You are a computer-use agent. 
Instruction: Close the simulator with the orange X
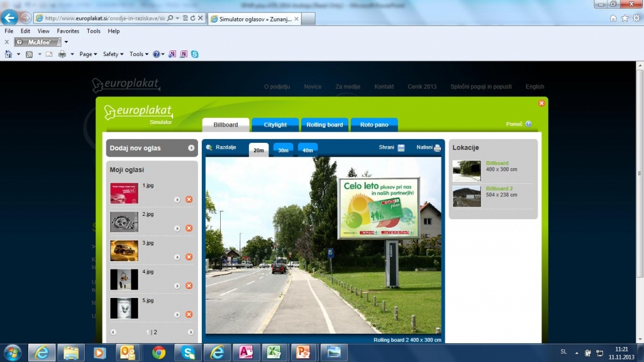(541, 103)
